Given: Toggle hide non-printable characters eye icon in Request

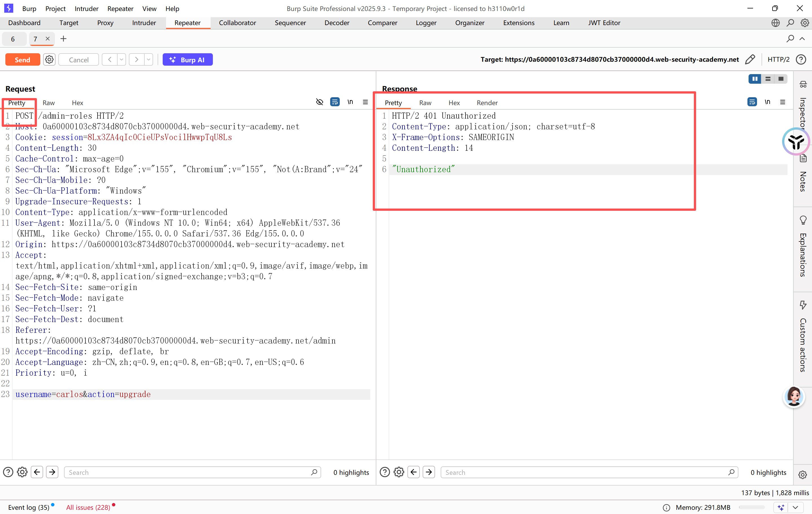Looking at the screenshot, I should click(x=319, y=102).
